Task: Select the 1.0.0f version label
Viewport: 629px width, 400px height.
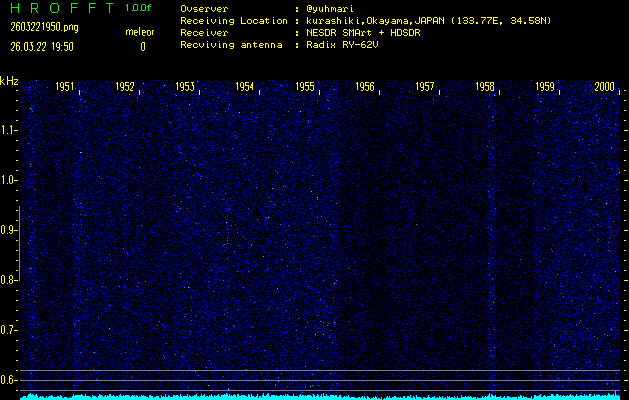Action: [x=138, y=8]
